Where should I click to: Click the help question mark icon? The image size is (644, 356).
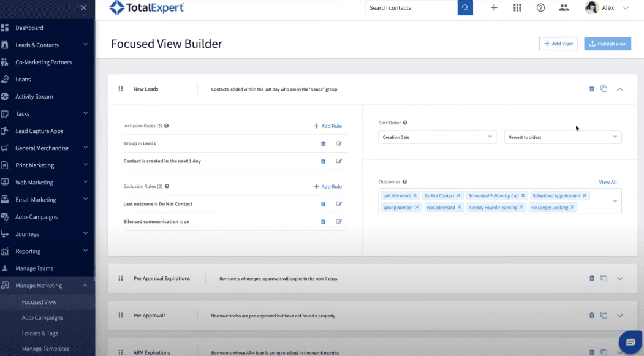[x=540, y=8]
